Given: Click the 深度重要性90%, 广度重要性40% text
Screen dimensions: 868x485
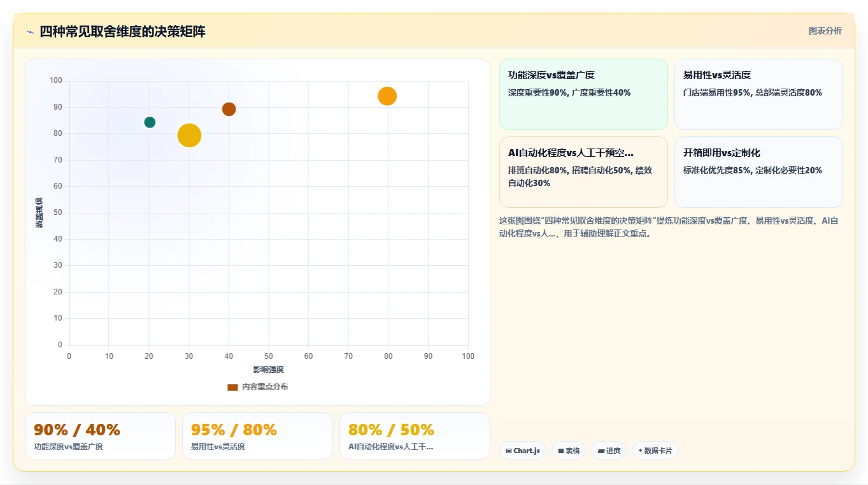Looking at the screenshot, I should (x=569, y=92).
